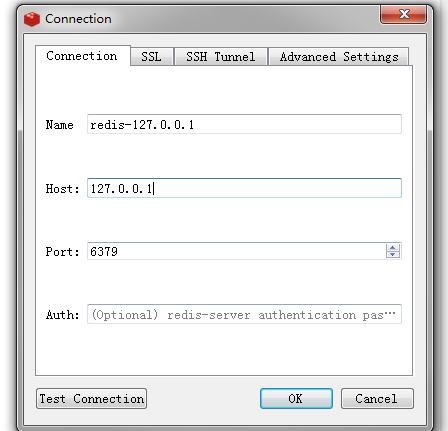The height and width of the screenshot is (431, 448).
Task: Increase port with the up arrow
Action: 393,248
